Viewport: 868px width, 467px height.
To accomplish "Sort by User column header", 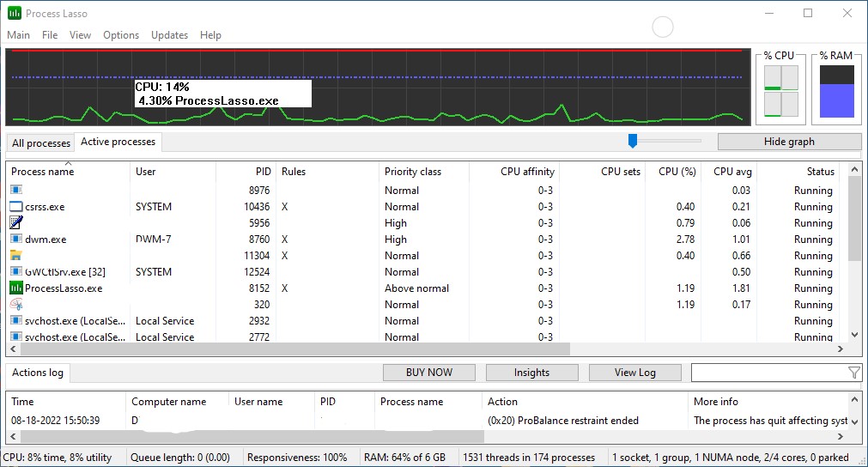I will [173, 172].
